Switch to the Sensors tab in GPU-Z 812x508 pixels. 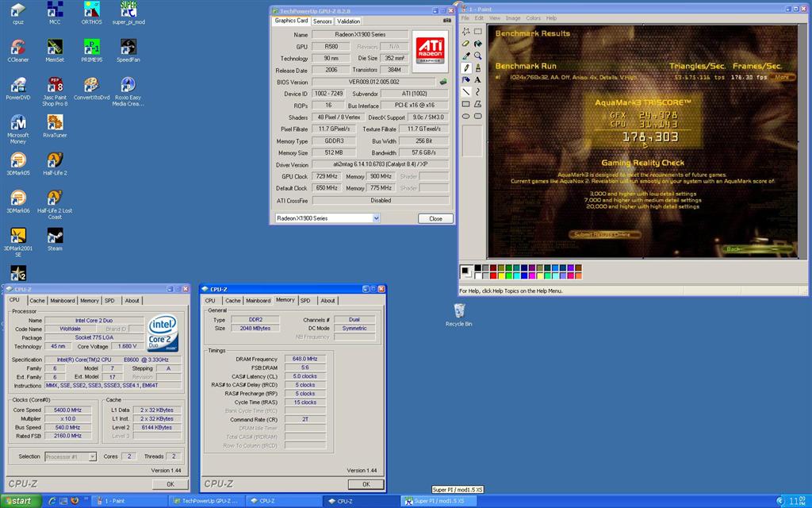(x=322, y=21)
